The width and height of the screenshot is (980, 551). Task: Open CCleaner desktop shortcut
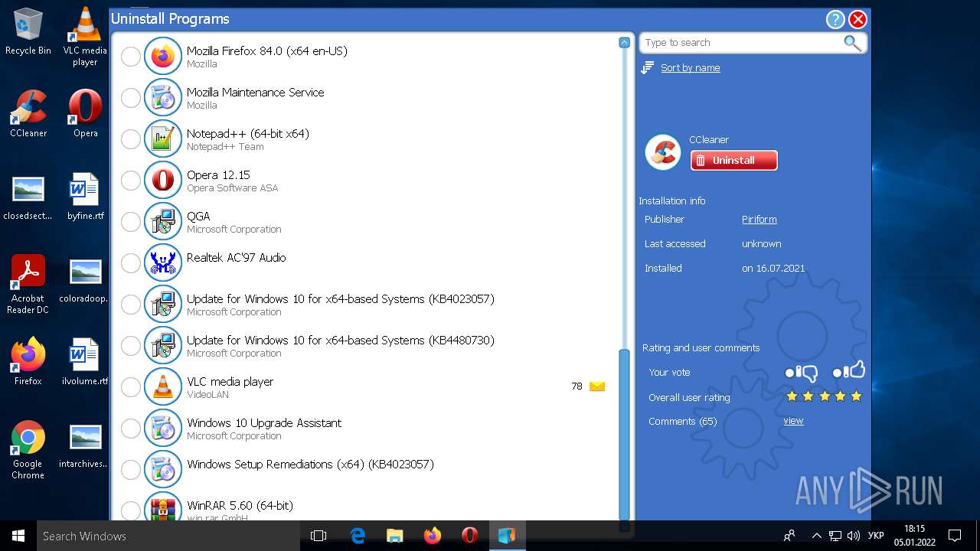pyautogui.click(x=28, y=114)
